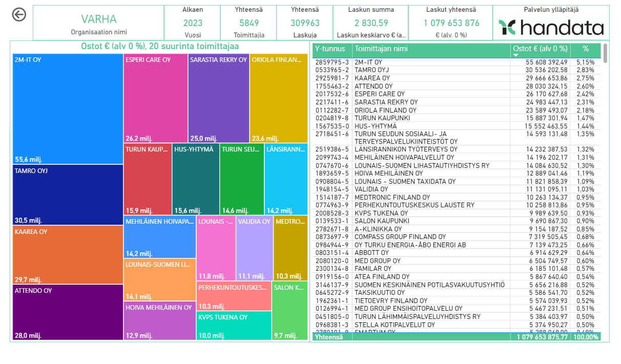Click the Alkaen 2023 Vuosi card

coord(193,24)
